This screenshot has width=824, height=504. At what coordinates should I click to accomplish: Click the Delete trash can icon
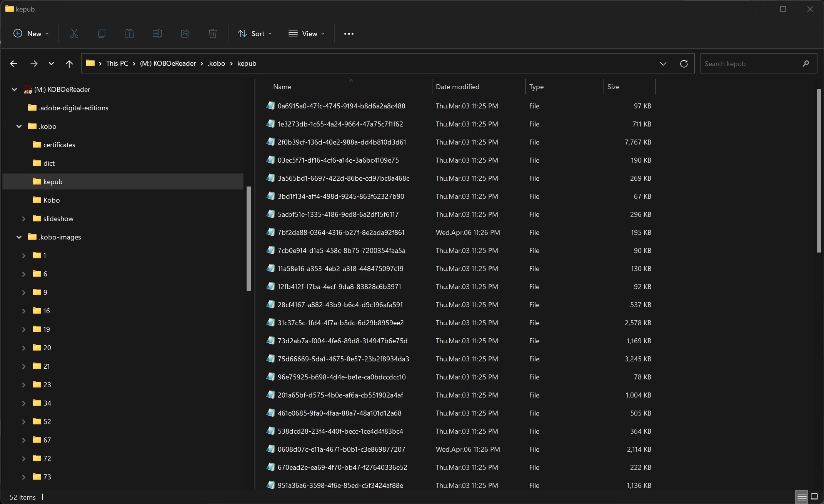pyautogui.click(x=213, y=34)
